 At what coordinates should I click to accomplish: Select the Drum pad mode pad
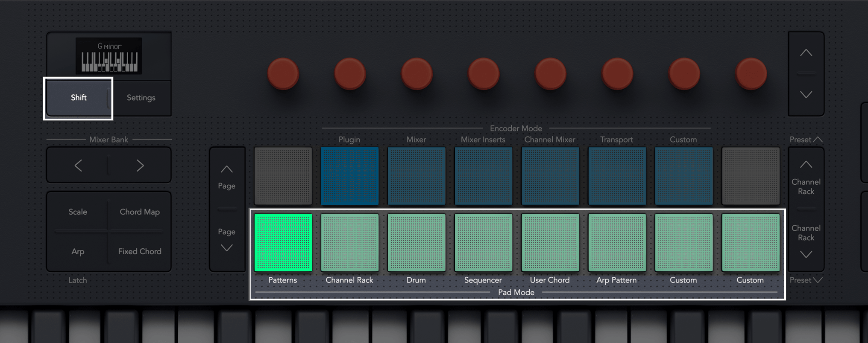pyautogui.click(x=416, y=242)
